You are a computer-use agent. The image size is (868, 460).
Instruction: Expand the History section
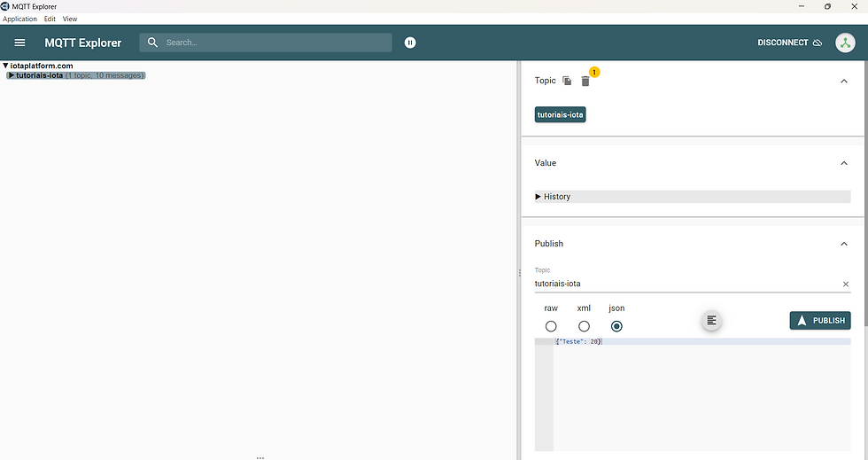693,197
